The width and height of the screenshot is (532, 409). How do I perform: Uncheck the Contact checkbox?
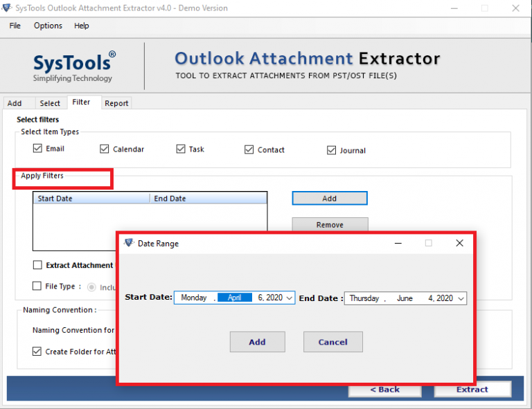point(249,149)
